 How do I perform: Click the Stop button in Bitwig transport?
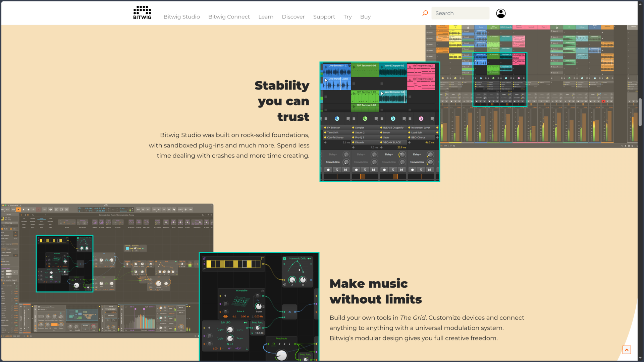[23, 209]
